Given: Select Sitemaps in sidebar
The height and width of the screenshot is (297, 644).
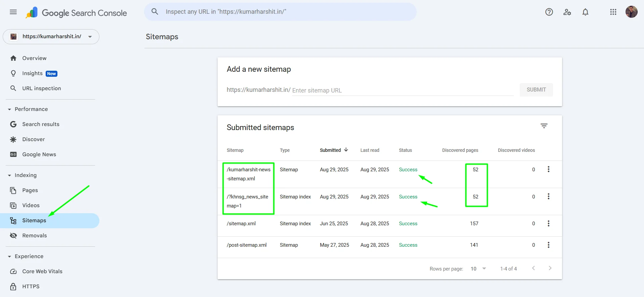Looking at the screenshot, I should 50,221.
